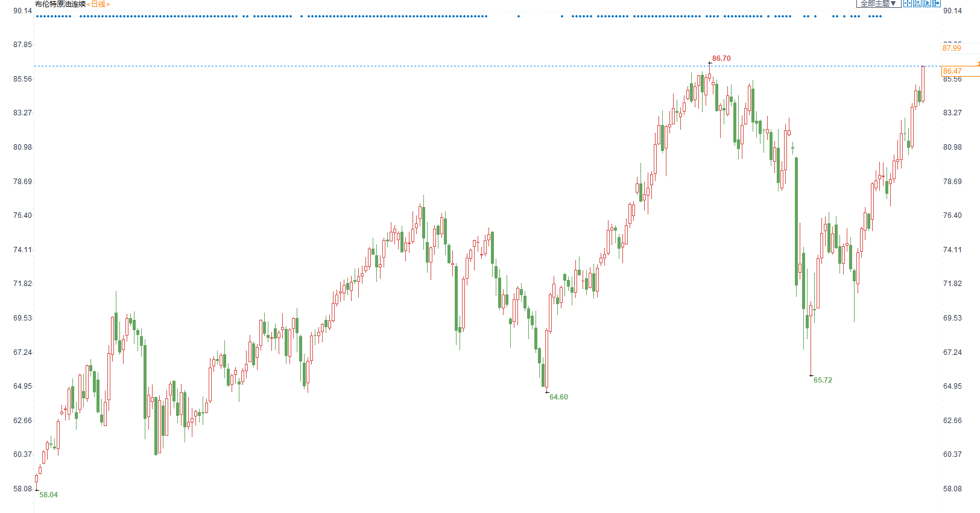Select the 86.47 current price tag
The width and height of the screenshot is (980, 513).
[x=952, y=71]
